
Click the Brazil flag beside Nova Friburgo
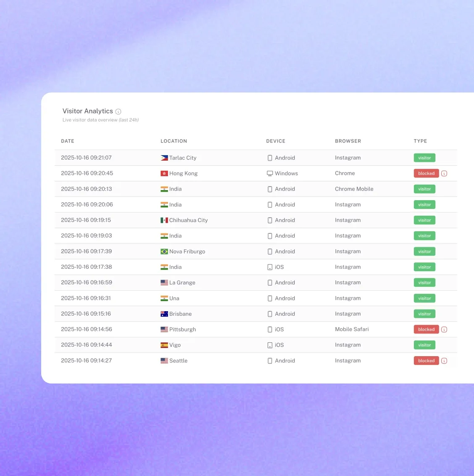tap(164, 251)
